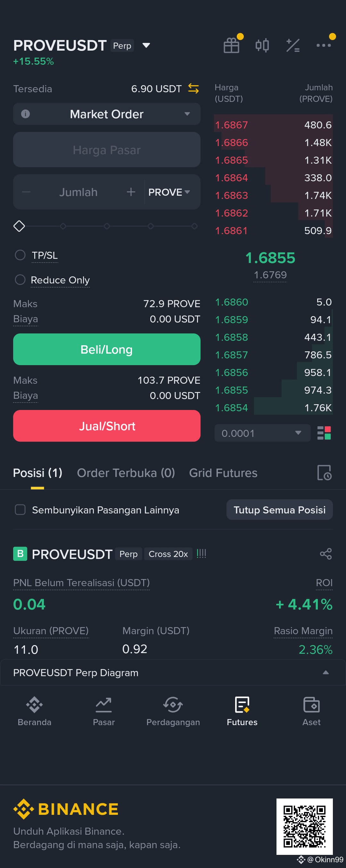Screen dimensions: 346x868
Task: Open the PROVE unit dropdown
Action: (169, 192)
